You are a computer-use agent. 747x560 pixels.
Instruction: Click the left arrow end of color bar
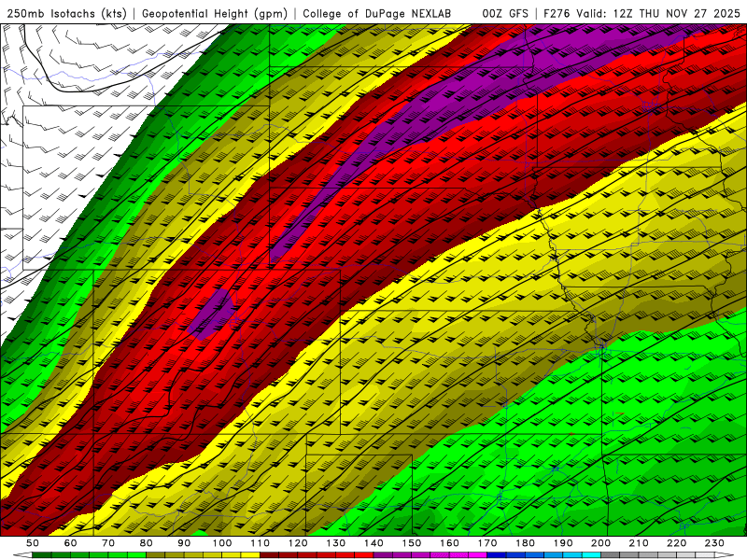(22, 555)
